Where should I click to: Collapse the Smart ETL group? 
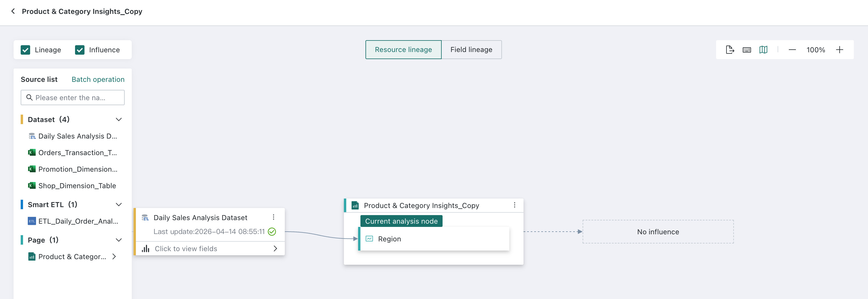coord(118,205)
